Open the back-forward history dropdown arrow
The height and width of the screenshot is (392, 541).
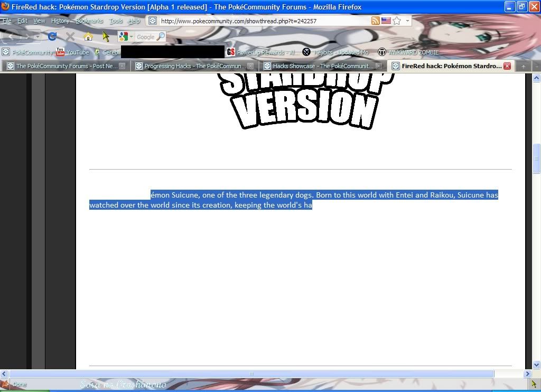click(38, 36)
